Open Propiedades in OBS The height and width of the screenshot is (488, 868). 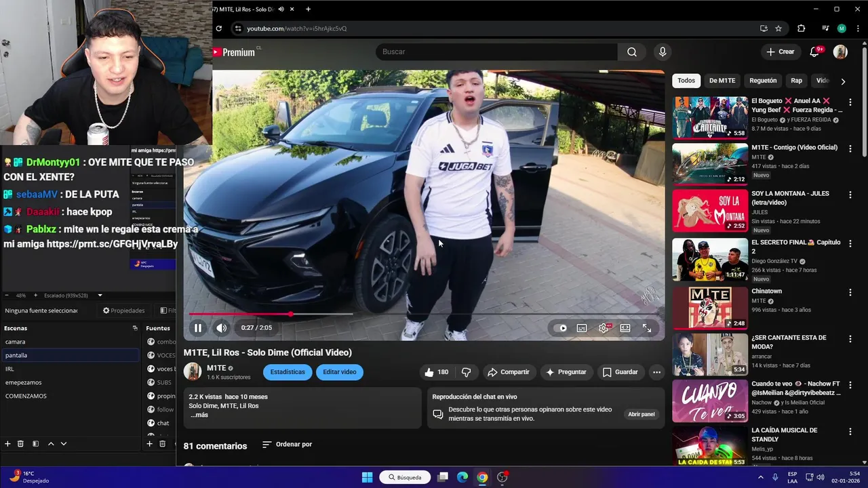click(123, 310)
